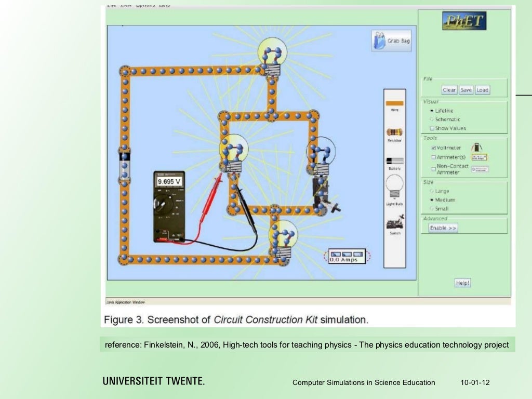Click the Finkelstein reference text
Viewport: 532px width, 399px height.
click(x=307, y=345)
